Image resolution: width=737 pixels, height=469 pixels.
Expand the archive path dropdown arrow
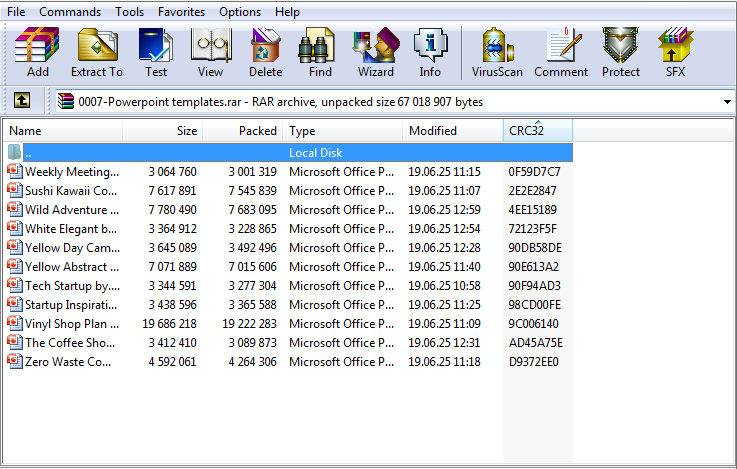[727, 102]
